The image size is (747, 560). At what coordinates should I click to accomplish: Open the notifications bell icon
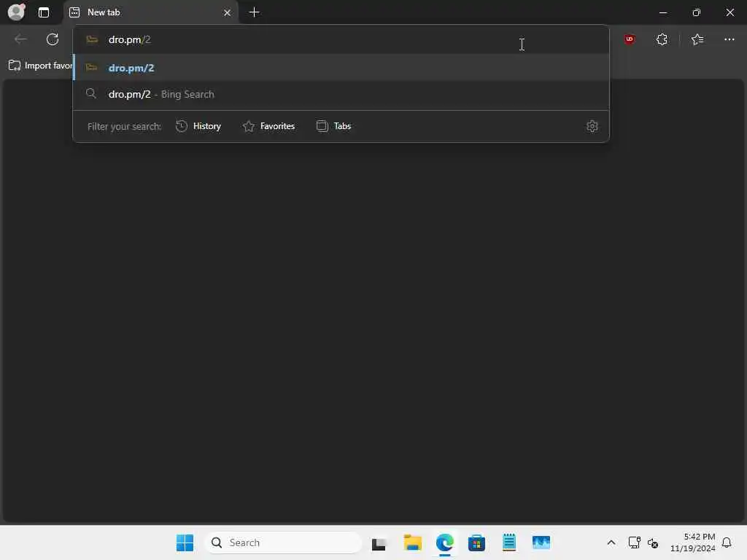point(727,542)
